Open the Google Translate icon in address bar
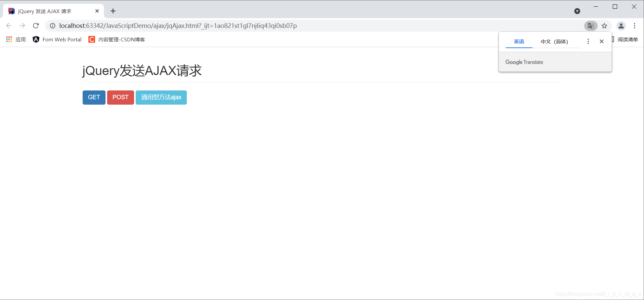 tap(591, 26)
